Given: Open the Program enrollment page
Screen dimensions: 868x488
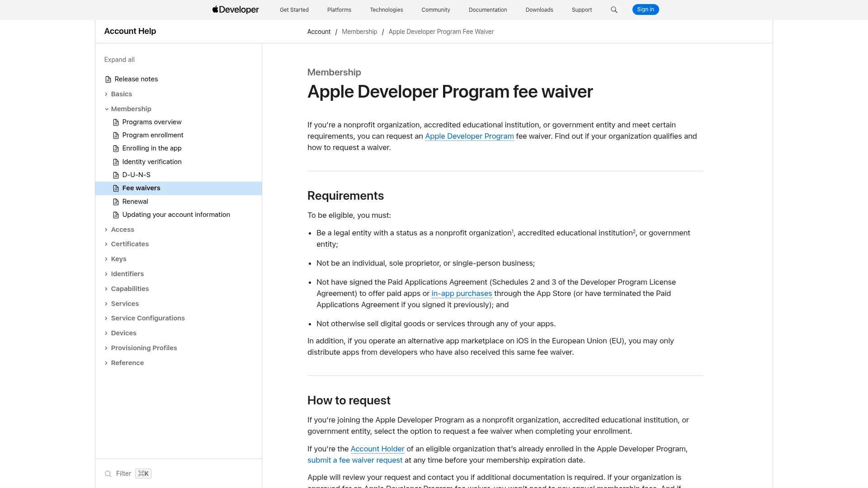Looking at the screenshot, I should pyautogui.click(x=153, y=135).
